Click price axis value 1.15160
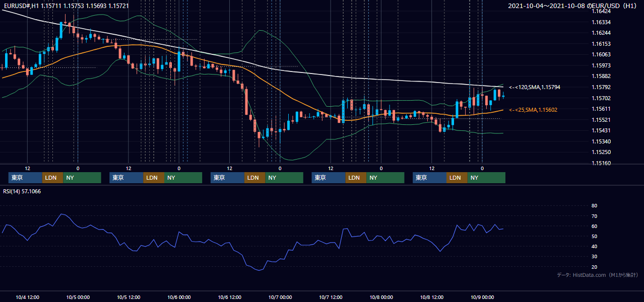Viewport: 644px width, 302px height. 601,163
